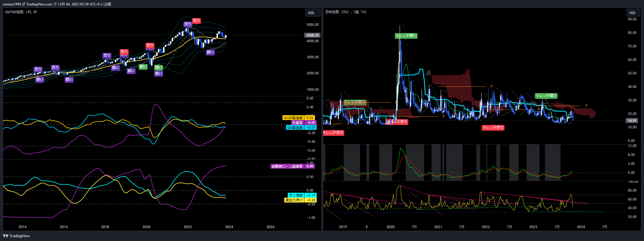
Task: Click the TradingView logo in the footer
Action: click(x=16, y=236)
